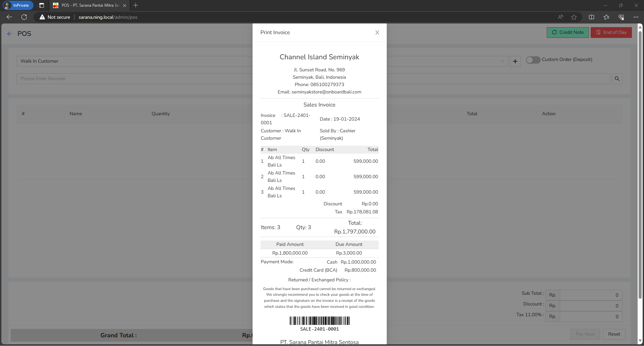Click the Pay Now button
The height and width of the screenshot is (346, 644).
point(585,334)
